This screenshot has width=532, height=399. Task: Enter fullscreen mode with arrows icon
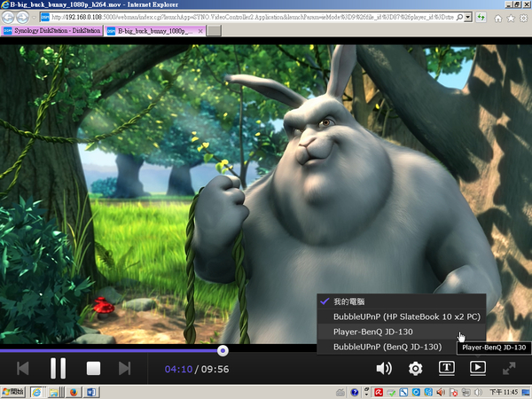pyautogui.click(x=509, y=368)
